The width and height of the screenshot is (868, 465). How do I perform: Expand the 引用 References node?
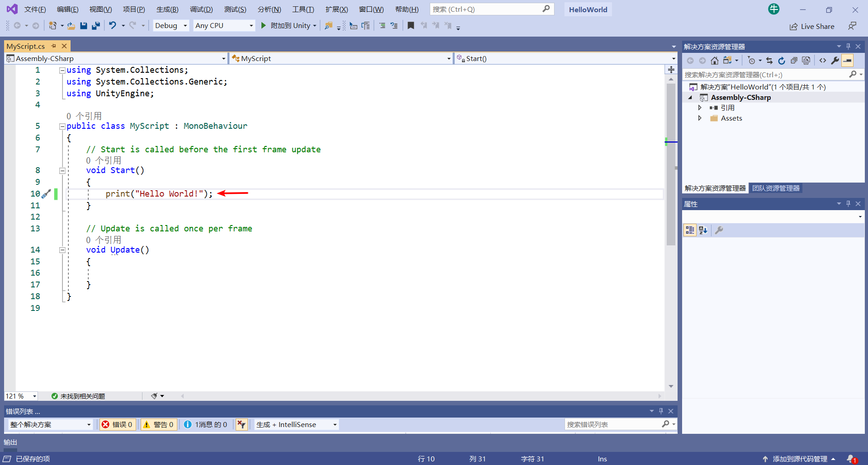700,108
